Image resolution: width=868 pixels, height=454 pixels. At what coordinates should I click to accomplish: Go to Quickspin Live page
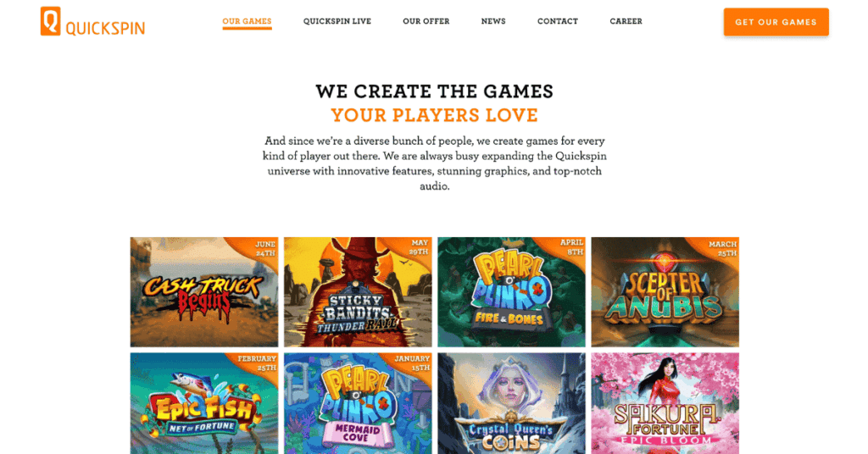[x=337, y=21]
